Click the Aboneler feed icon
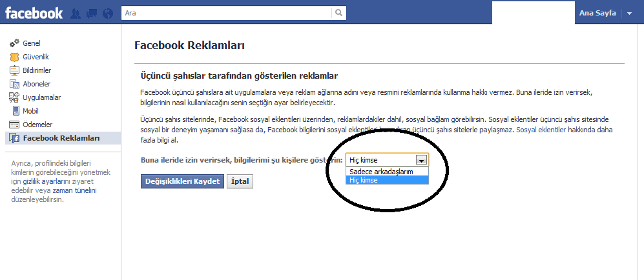The height and width of the screenshot is (280, 644). pyautogui.click(x=14, y=84)
